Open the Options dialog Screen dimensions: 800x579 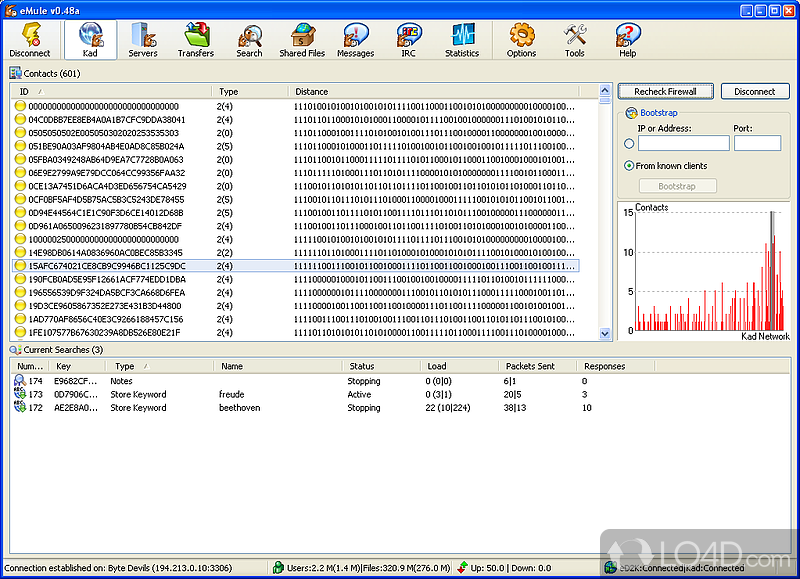coord(521,40)
